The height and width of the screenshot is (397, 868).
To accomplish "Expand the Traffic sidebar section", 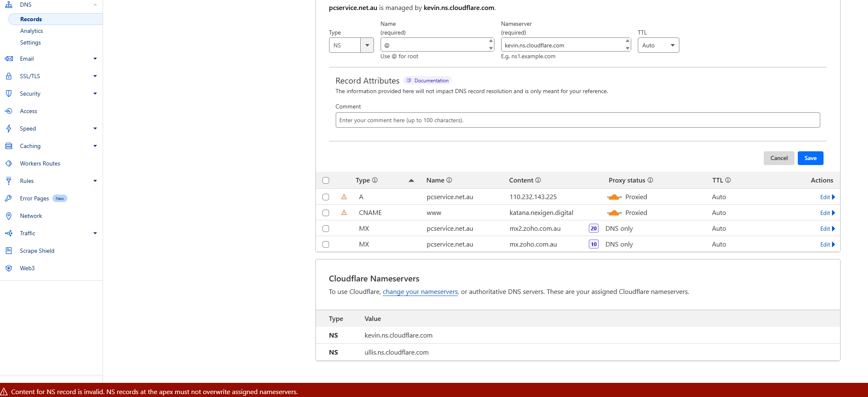I will (x=95, y=233).
